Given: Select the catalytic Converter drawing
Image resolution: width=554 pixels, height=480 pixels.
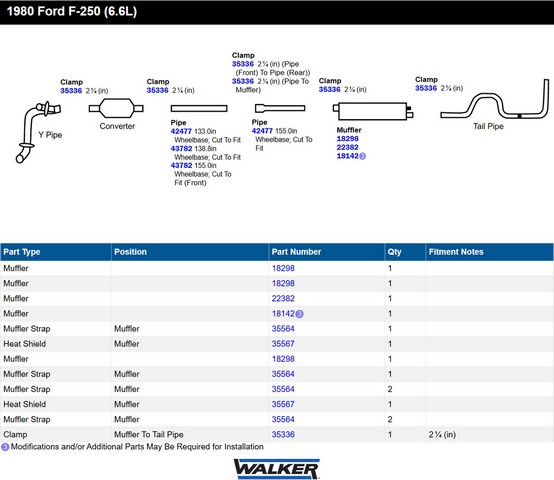Looking at the screenshot, I should (116, 108).
